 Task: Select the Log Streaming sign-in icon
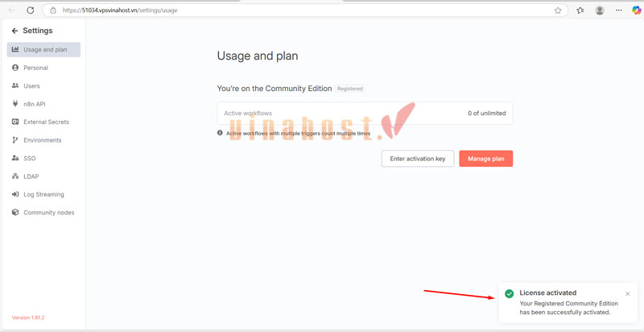pyautogui.click(x=15, y=194)
